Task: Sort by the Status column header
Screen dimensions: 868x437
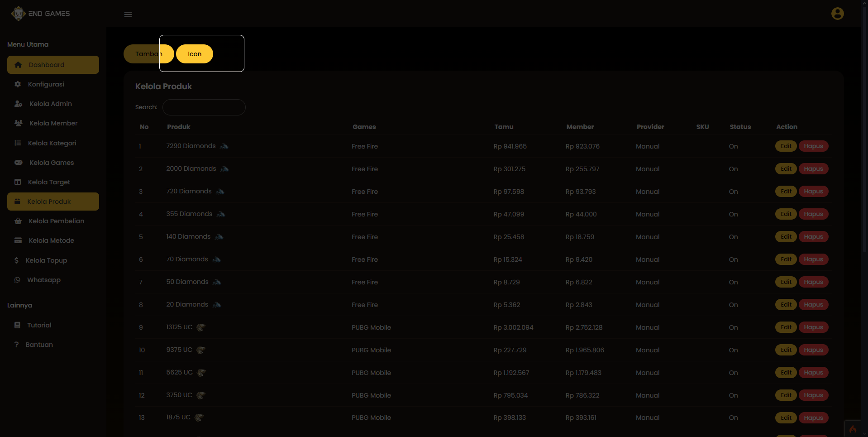Action: point(740,127)
